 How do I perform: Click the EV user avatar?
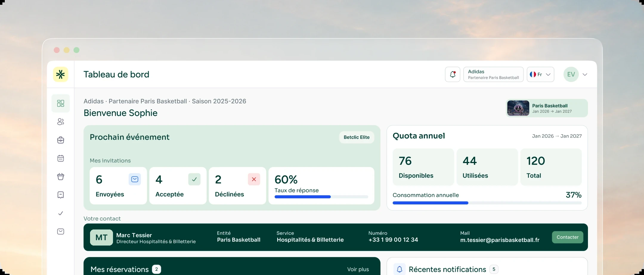tap(571, 74)
